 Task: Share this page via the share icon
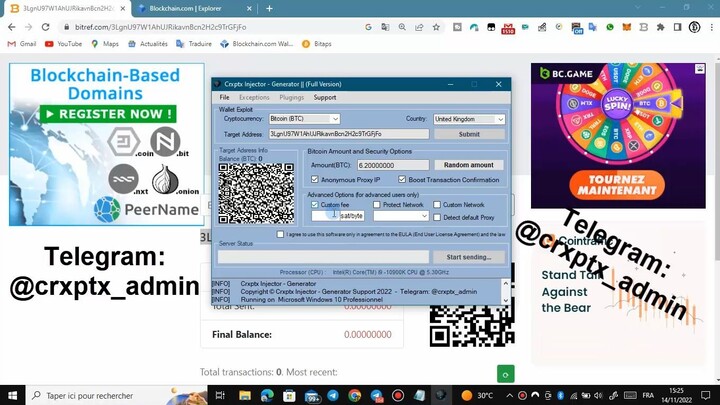(419, 27)
